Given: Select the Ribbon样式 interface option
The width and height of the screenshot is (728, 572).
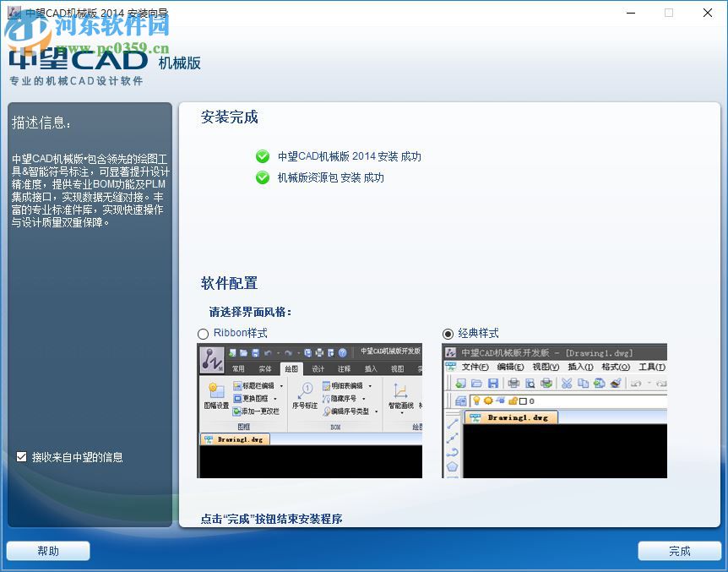Looking at the screenshot, I should 203,333.
